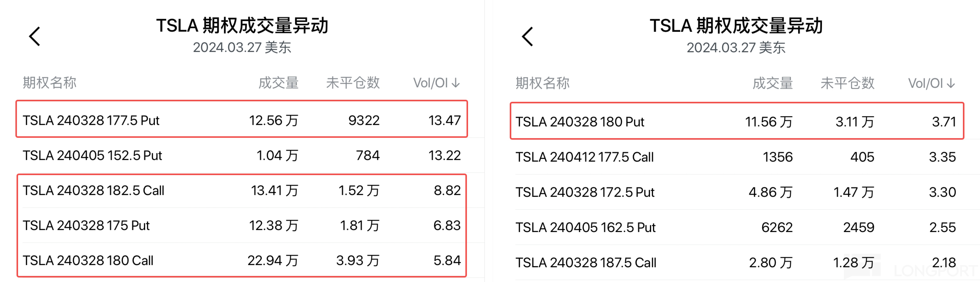This screenshot has width=980, height=282.
Task: View TSLA 240328 172.5 Put details
Action: (585, 193)
